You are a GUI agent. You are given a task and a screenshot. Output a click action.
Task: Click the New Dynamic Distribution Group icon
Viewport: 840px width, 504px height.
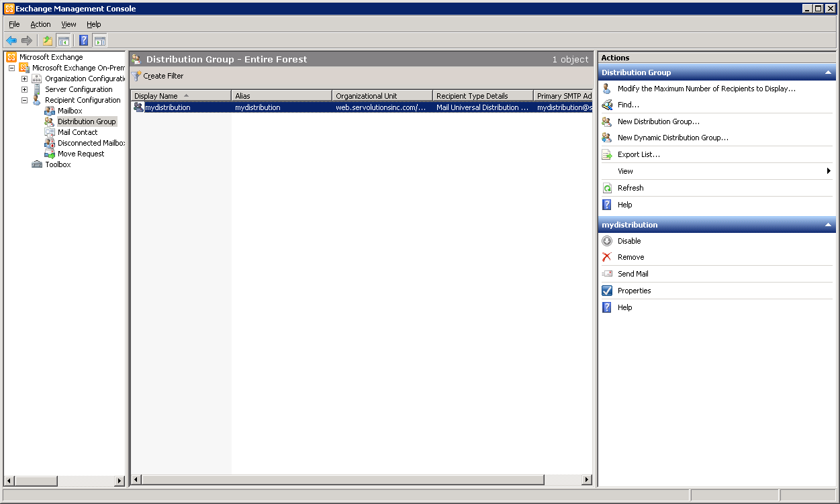tap(607, 138)
